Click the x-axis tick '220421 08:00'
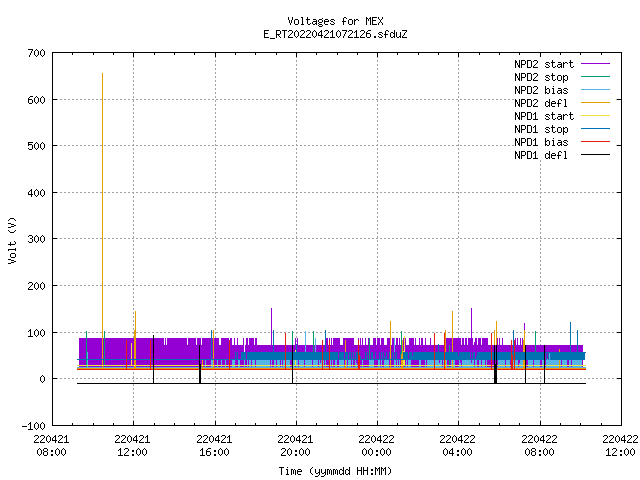The width and height of the screenshot is (640, 480). click(x=51, y=446)
